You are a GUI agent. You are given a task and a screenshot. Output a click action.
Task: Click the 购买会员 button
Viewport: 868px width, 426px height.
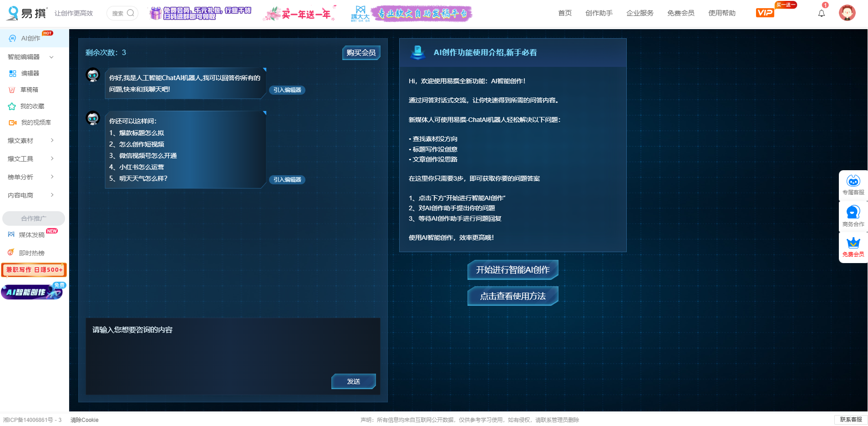pyautogui.click(x=361, y=53)
